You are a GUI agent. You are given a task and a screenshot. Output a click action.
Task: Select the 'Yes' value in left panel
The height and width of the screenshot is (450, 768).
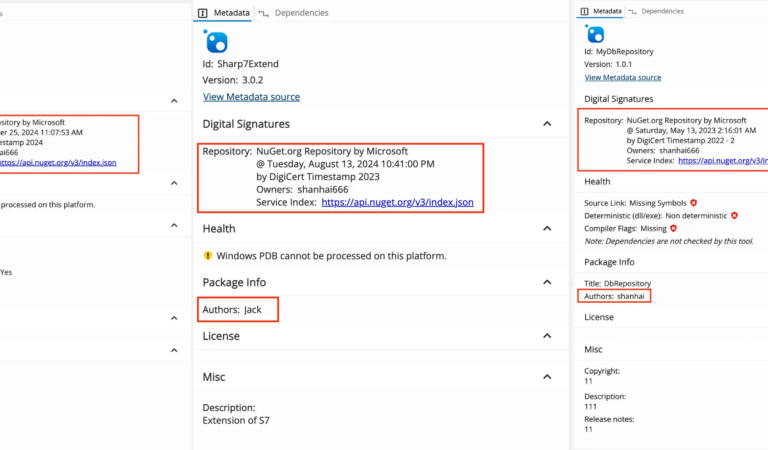click(6, 272)
